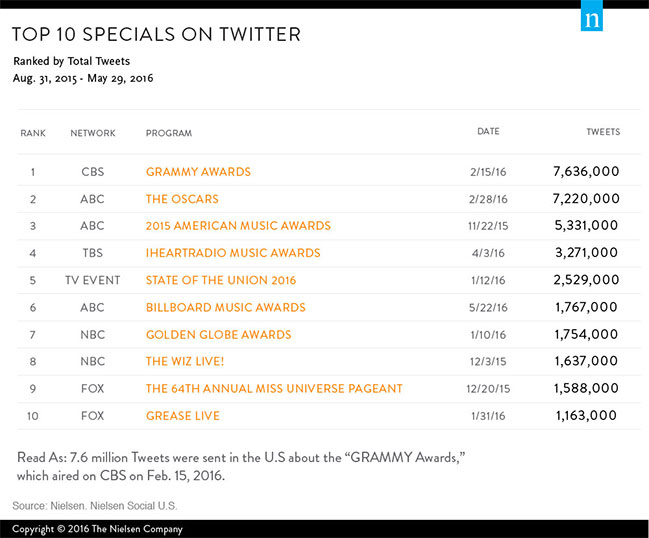Image resolution: width=649 pixels, height=538 pixels.
Task: Click GOLDEN GLOBE AWARDS program
Action: click(x=219, y=334)
